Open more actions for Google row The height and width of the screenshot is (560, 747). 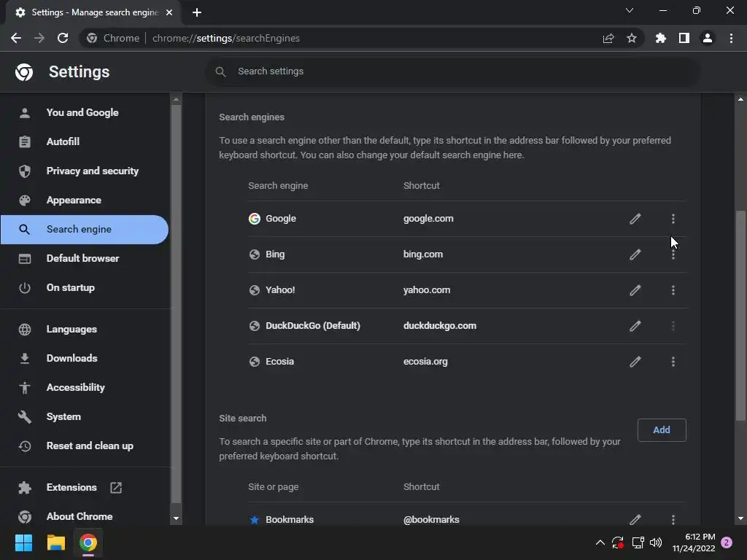click(x=673, y=219)
